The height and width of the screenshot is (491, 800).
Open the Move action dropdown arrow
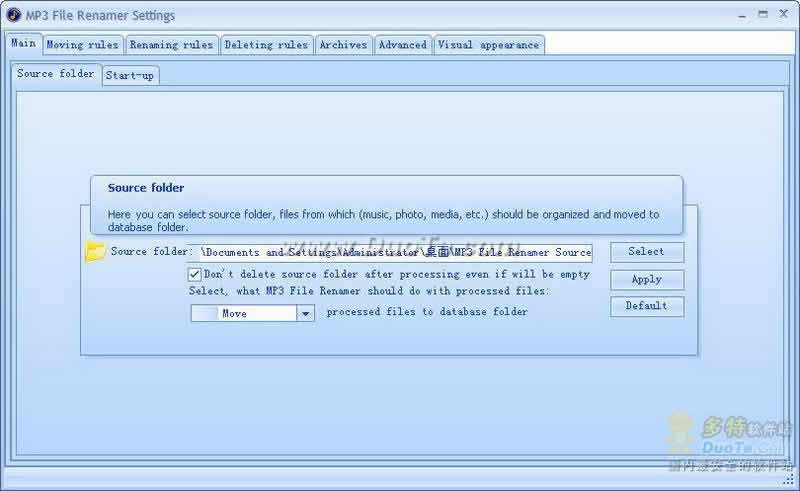(x=305, y=313)
